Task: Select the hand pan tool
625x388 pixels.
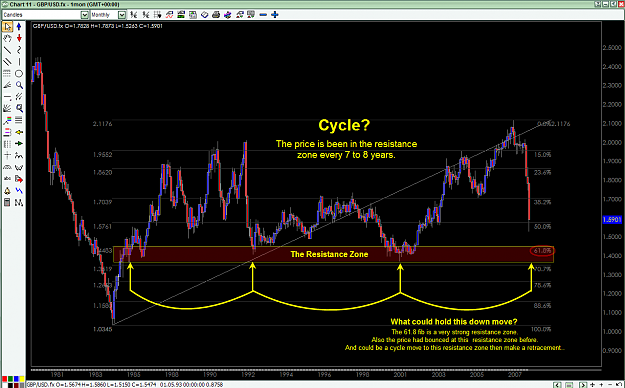Action: (x=7, y=38)
